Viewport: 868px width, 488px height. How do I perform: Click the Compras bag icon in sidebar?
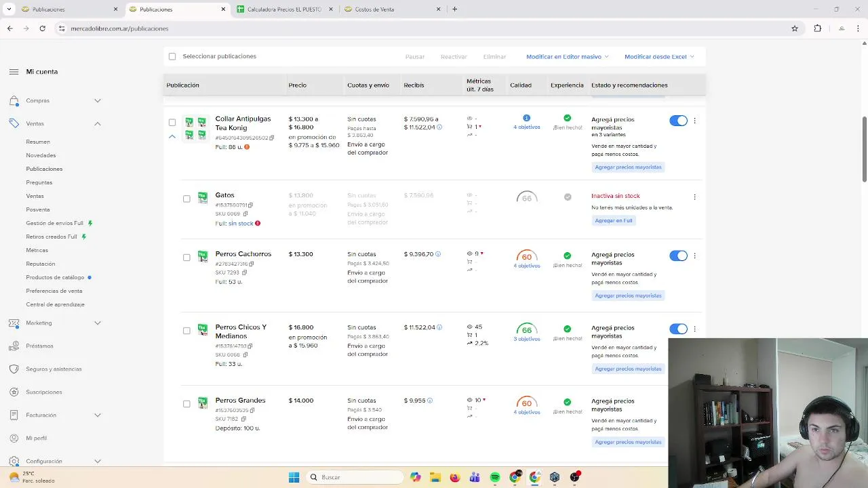14,101
